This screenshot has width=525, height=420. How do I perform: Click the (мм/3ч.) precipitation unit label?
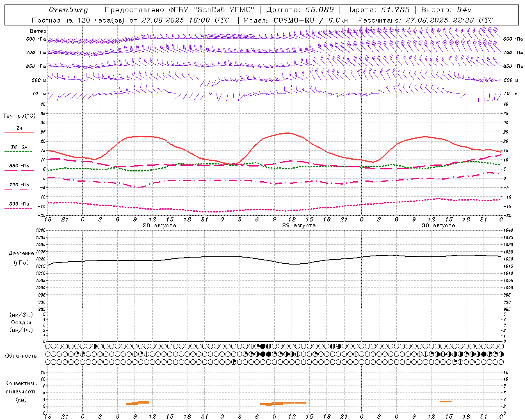(x=21, y=315)
